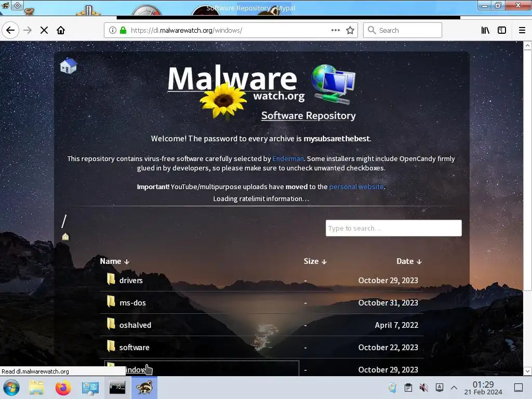Sort the listing by Name
Viewport: 532px width, 399px height.
[114, 261]
